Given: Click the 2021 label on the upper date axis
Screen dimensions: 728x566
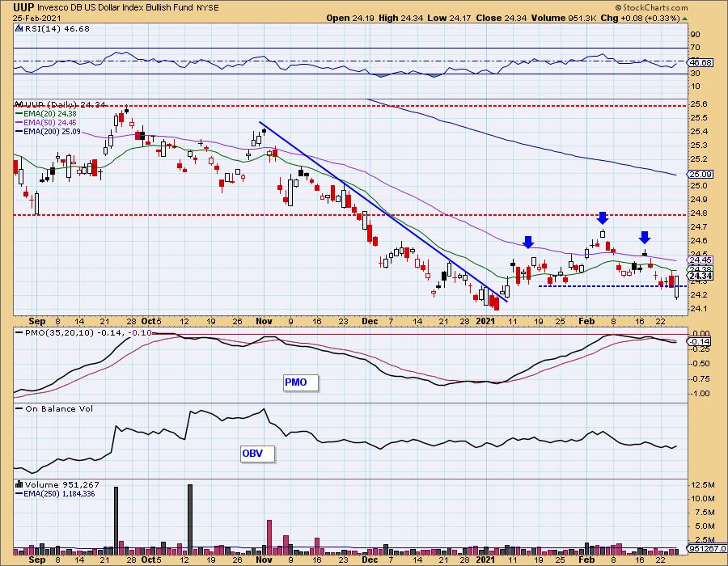Looking at the screenshot, I should point(486,321).
